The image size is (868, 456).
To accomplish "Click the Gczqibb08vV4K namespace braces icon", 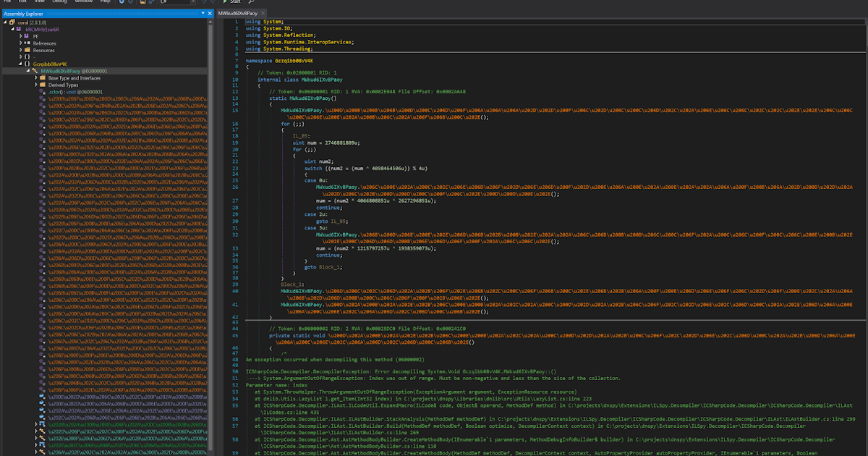I will (x=27, y=64).
